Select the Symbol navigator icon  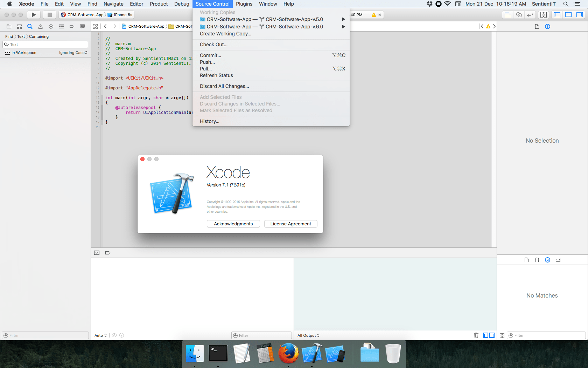pos(19,26)
